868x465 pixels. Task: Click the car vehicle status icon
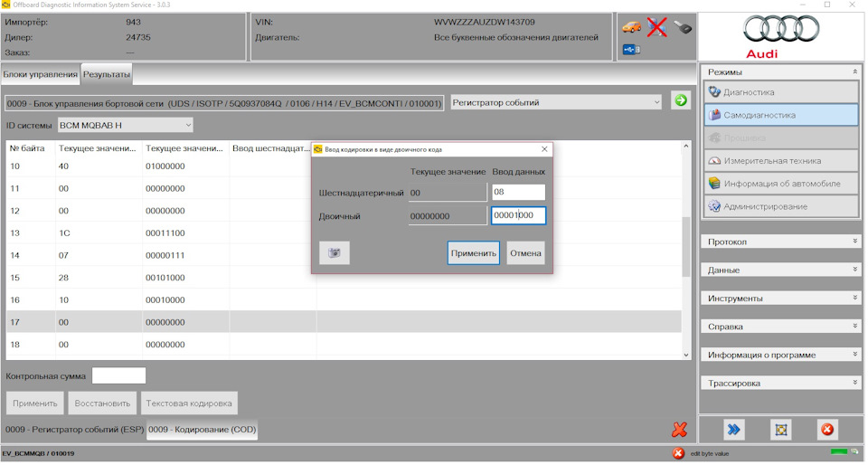(x=631, y=26)
